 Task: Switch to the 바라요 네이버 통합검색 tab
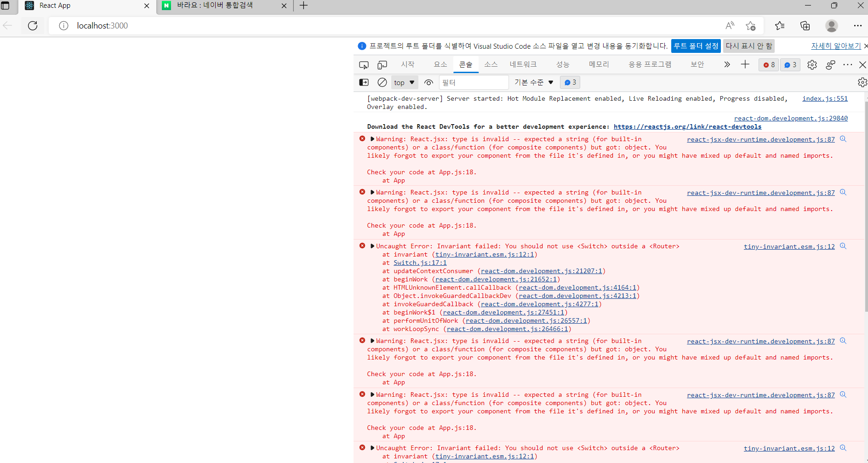coord(225,6)
